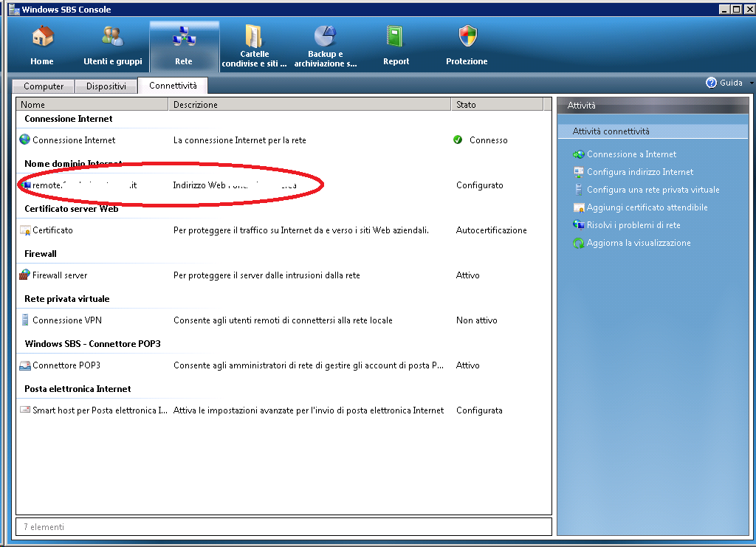Click the Aggiorna la visualizzazione refresh icon
The image size is (756, 547).
pyautogui.click(x=579, y=243)
